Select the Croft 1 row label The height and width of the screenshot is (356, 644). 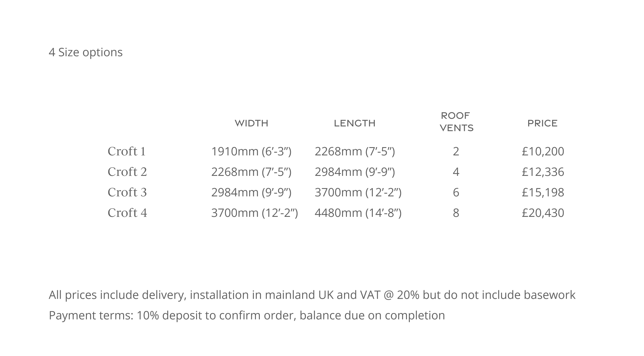127,151
